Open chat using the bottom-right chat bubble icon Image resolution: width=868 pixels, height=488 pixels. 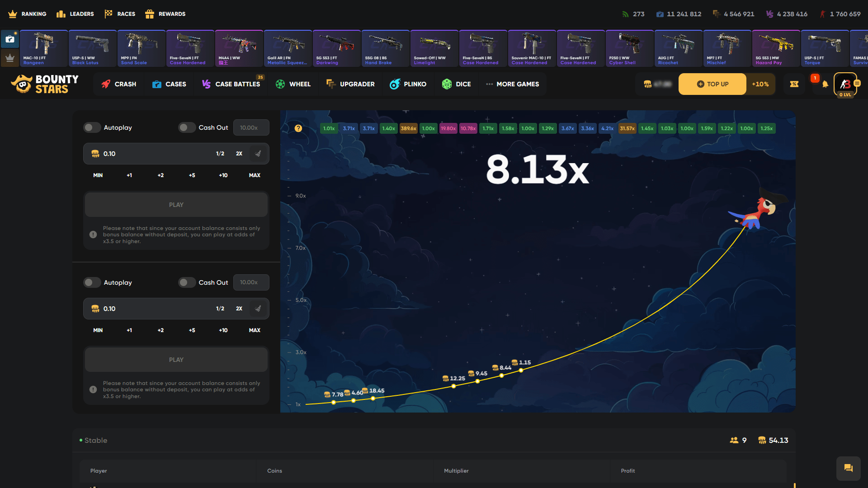[849, 469]
